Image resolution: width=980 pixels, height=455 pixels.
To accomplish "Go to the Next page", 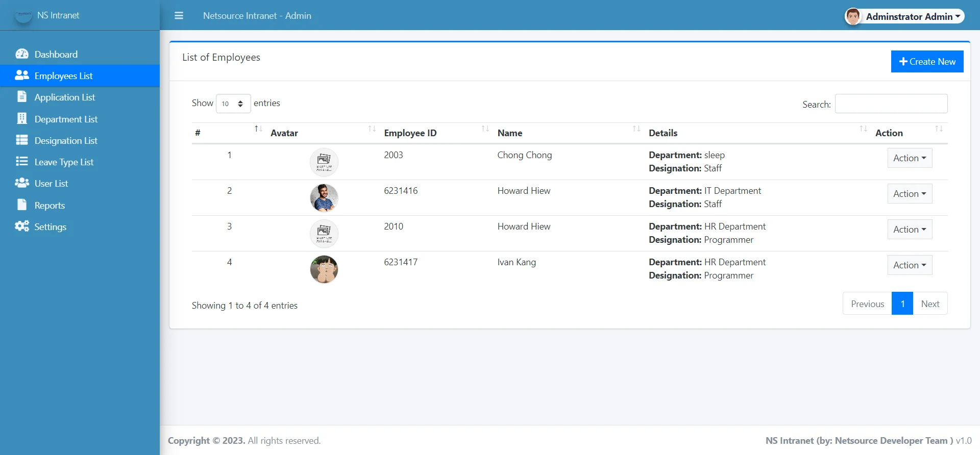I will click(x=929, y=304).
